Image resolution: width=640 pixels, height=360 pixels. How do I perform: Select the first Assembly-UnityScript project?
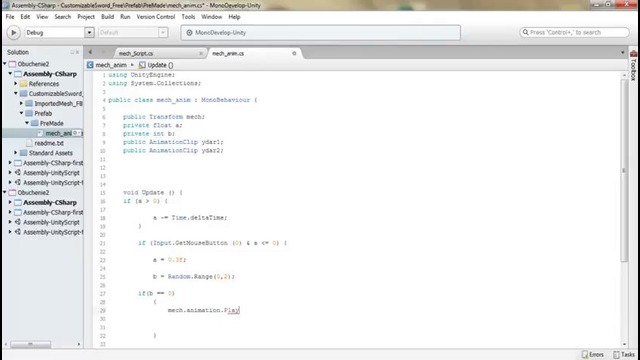click(x=51, y=173)
